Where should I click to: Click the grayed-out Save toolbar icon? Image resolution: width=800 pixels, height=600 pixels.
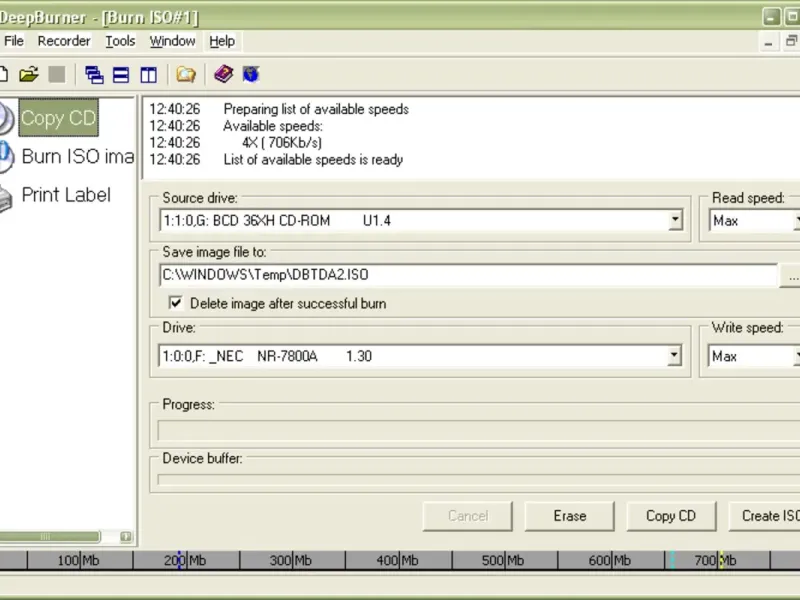pos(57,74)
